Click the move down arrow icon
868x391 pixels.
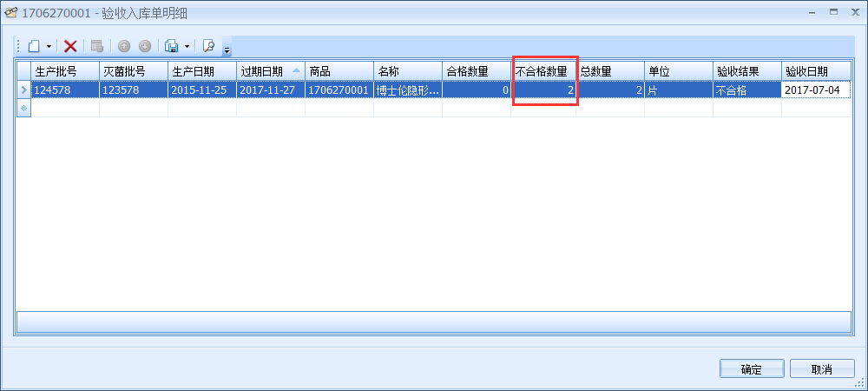point(145,47)
